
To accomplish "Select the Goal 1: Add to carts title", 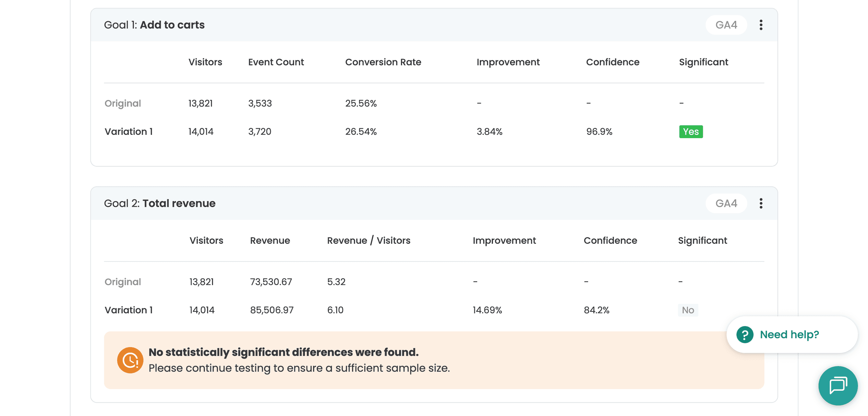I will pos(154,25).
